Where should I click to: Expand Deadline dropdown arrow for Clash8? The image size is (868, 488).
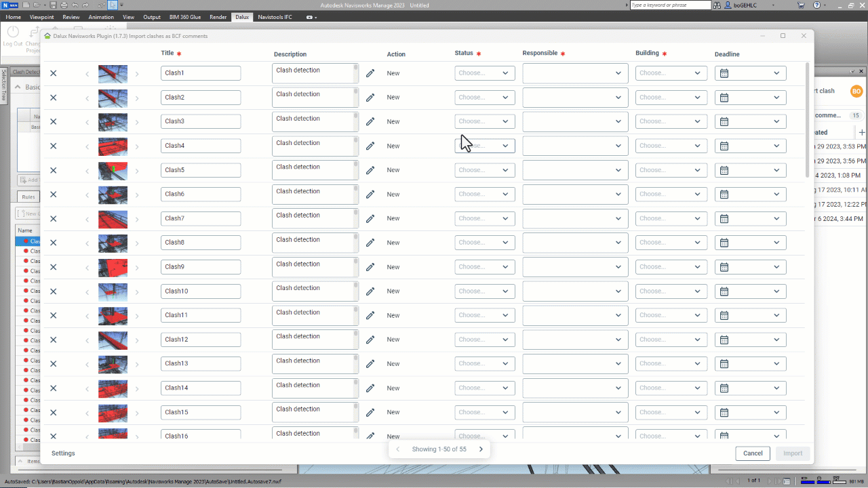776,243
